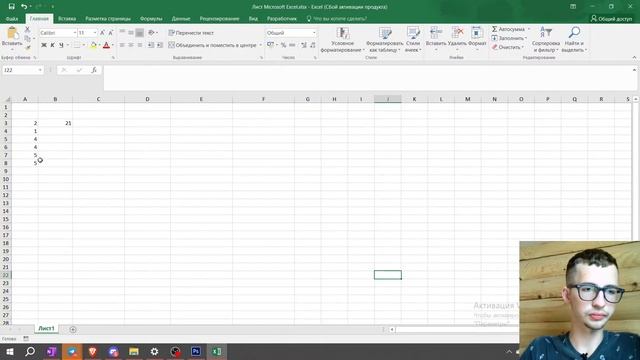Open the Format (Формат) cells menu
This screenshot has width=640, height=360.
pos(477,40)
